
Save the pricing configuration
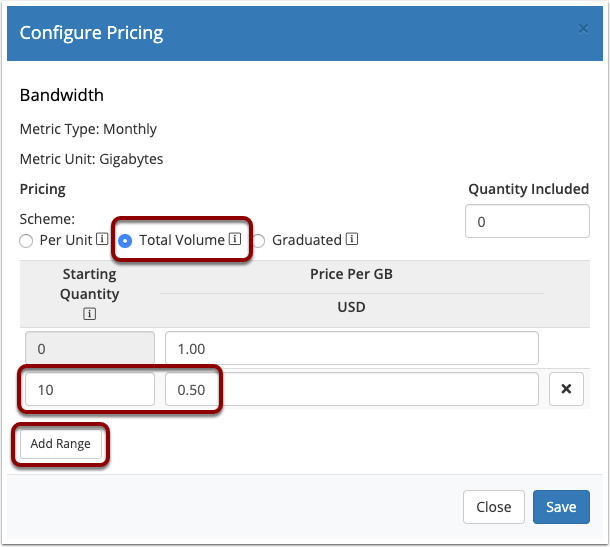[x=561, y=507]
